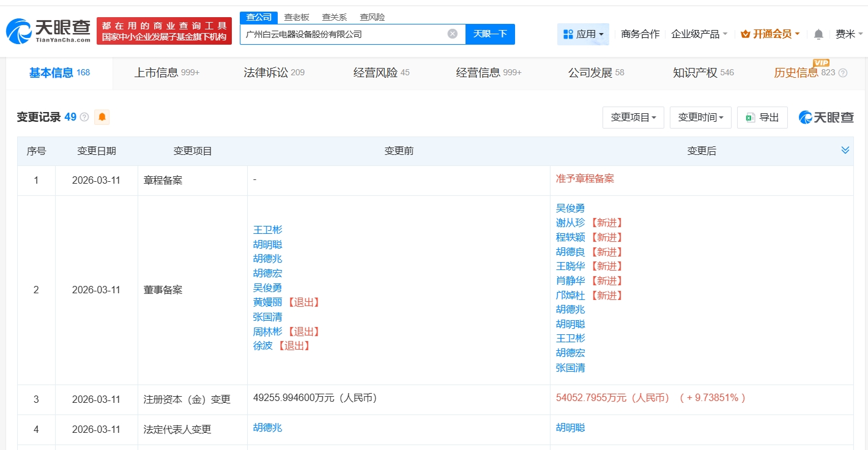Expand table using the blue double-chevron icon
868x450 pixels.
coord(845,150)
